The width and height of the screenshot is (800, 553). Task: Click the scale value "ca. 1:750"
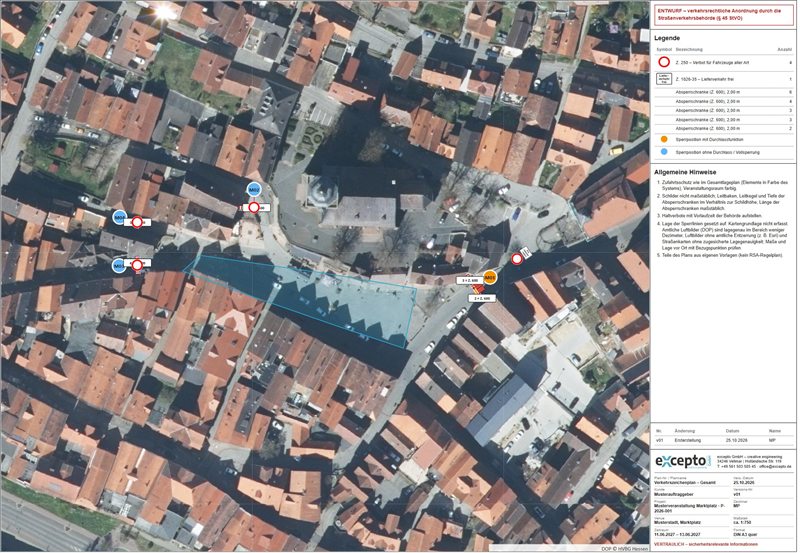point(742,522)
